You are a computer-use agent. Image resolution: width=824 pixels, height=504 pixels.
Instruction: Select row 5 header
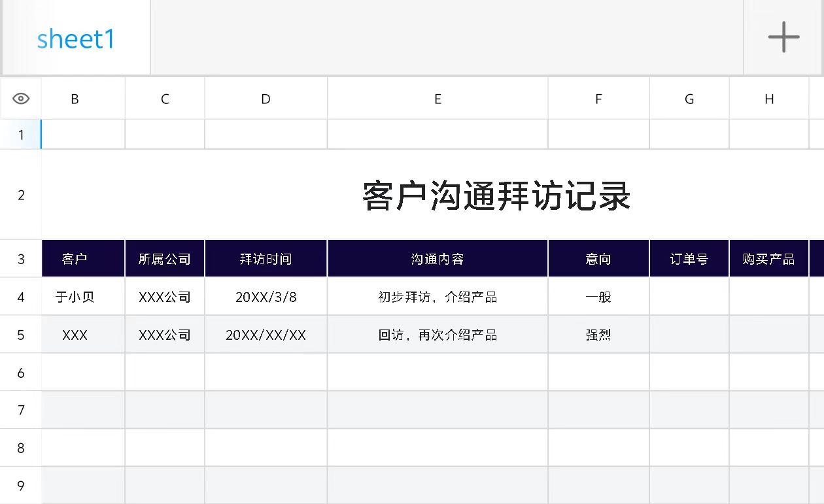21,335
